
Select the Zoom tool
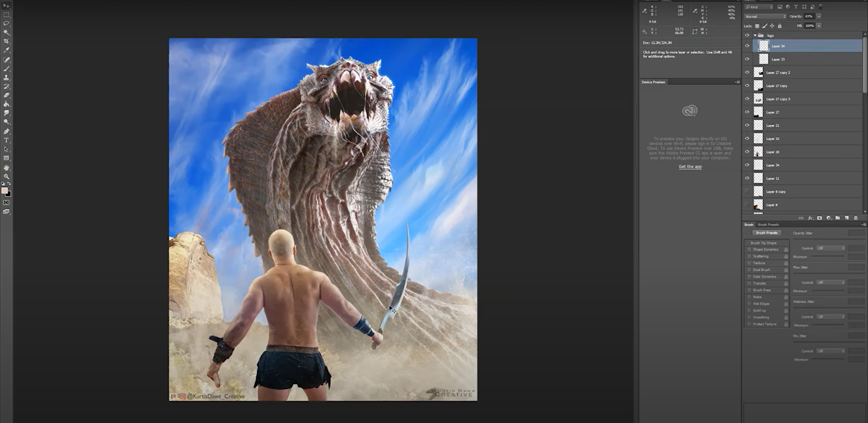click(x=6, y=176)
